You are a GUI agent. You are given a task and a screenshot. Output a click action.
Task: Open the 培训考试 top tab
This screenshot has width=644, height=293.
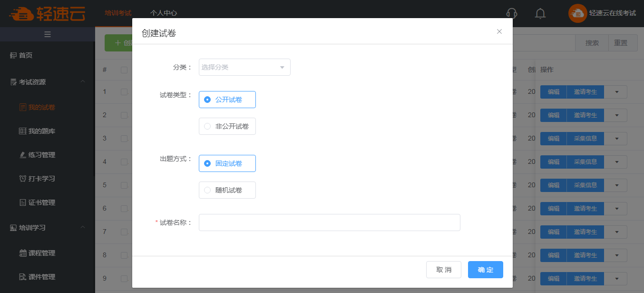coord(118,13)
